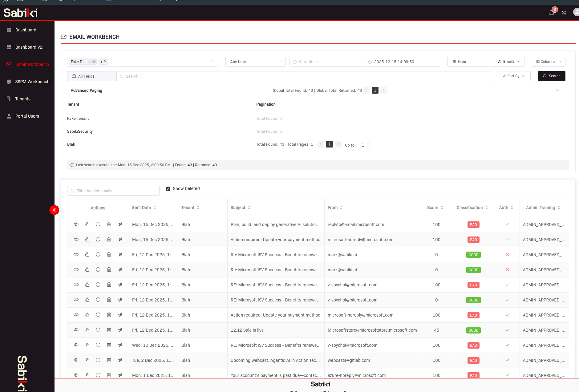Expand the +2 tenants tag
The height and width of the screenshot is (392, 579).
[x=103, y=62]
